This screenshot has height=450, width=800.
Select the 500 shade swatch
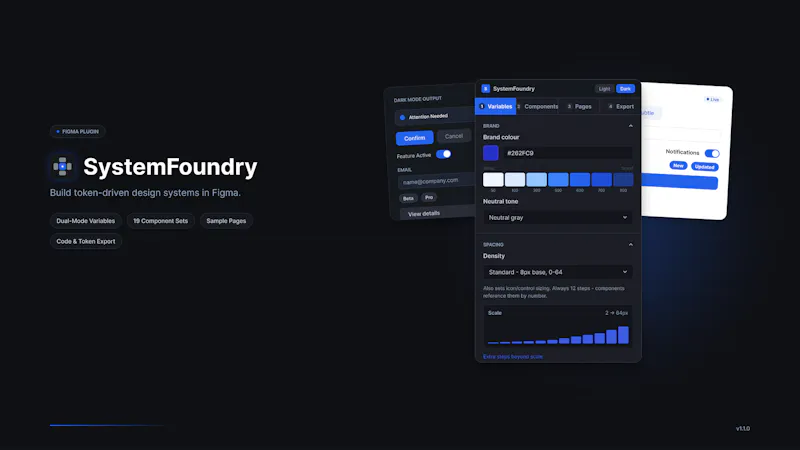(558, 180)
